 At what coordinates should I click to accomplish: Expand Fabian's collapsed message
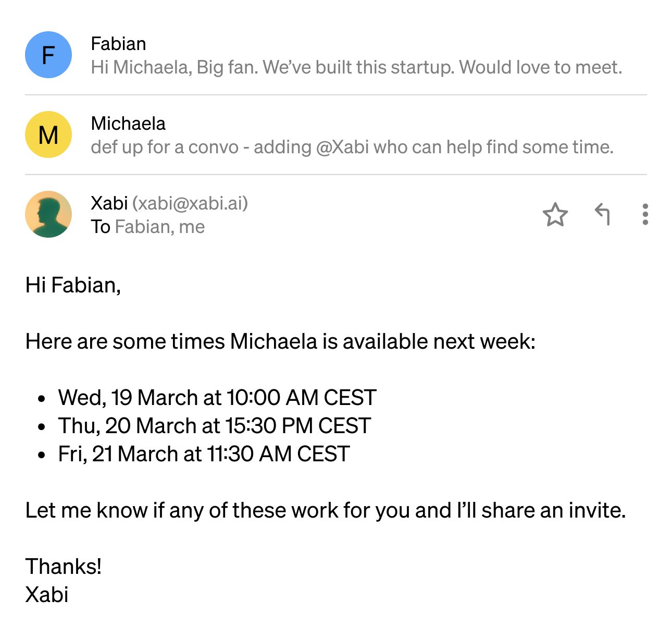click(356, 67)
